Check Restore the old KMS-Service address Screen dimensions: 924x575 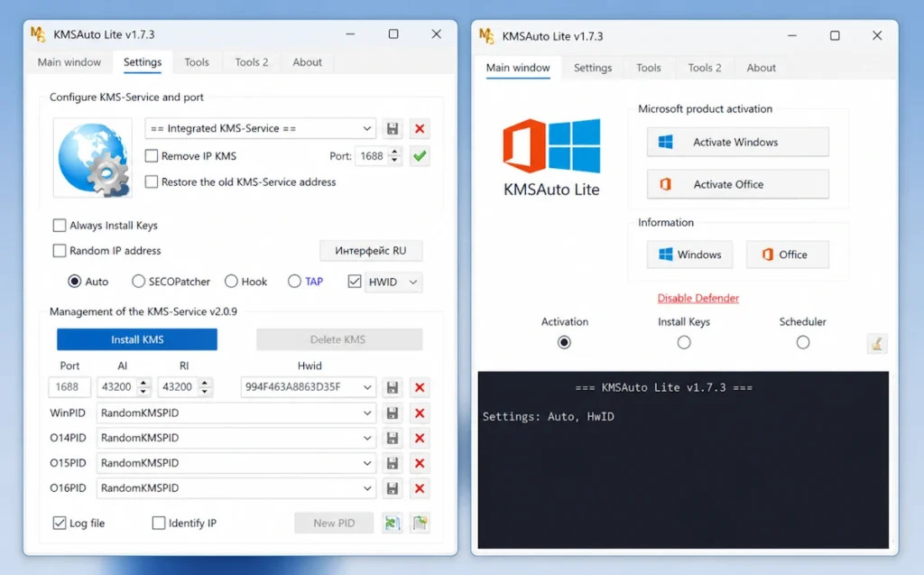(152, 181)
